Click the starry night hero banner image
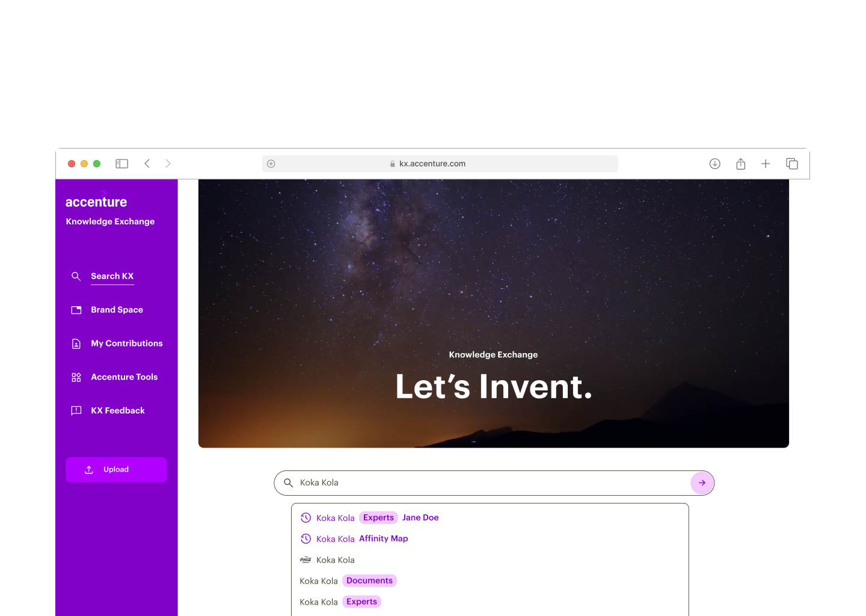Image resolution: width=866 pixels, height=616 pixels. click(494, 313)
